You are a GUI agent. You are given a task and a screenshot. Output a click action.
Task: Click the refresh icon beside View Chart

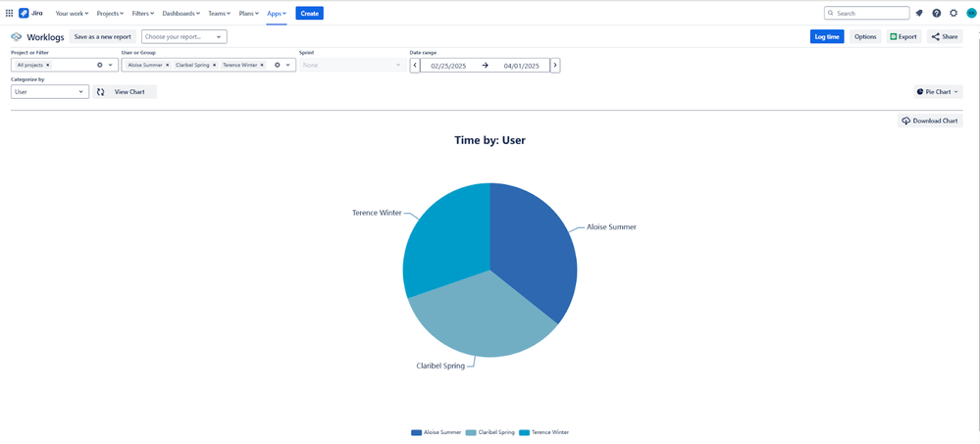(x=101, y=92)
